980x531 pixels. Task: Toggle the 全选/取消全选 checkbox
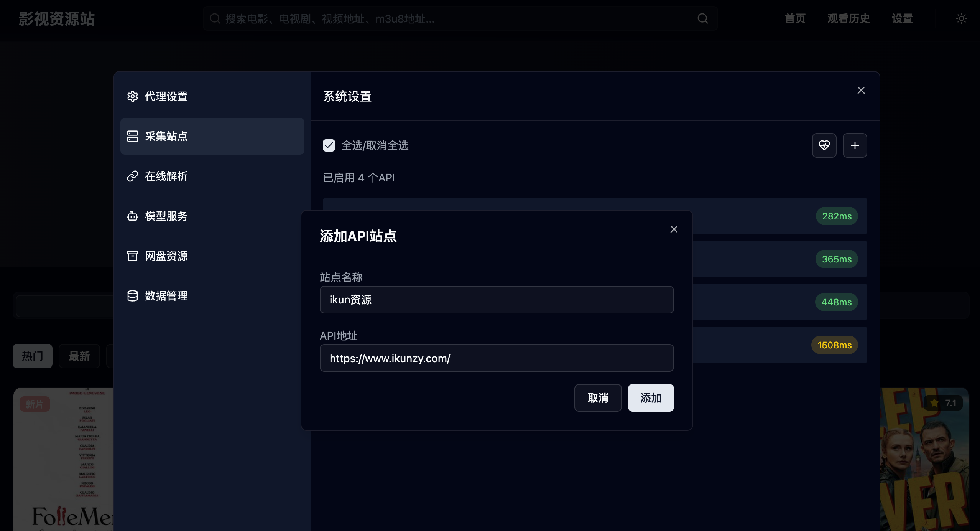click(x=329, y=145)
